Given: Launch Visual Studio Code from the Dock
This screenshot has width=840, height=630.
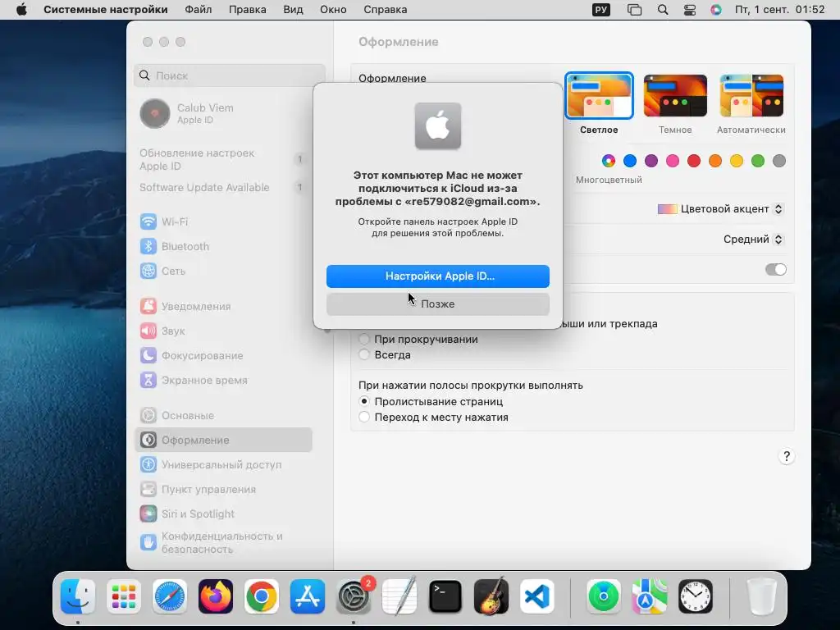Looking at the screenshot, I should pos(537,596).
